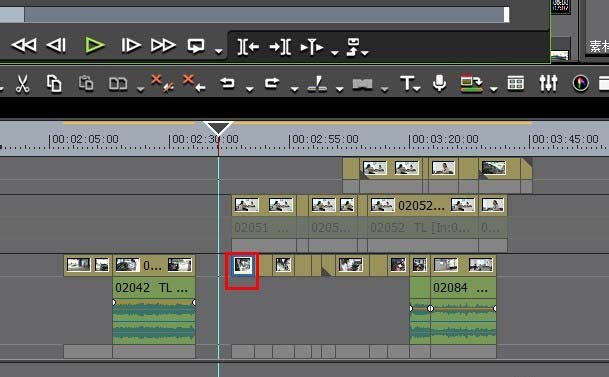Click rubber band point at 02042 clip end
Screen dimensions: 609x377
tap(194, 302)
